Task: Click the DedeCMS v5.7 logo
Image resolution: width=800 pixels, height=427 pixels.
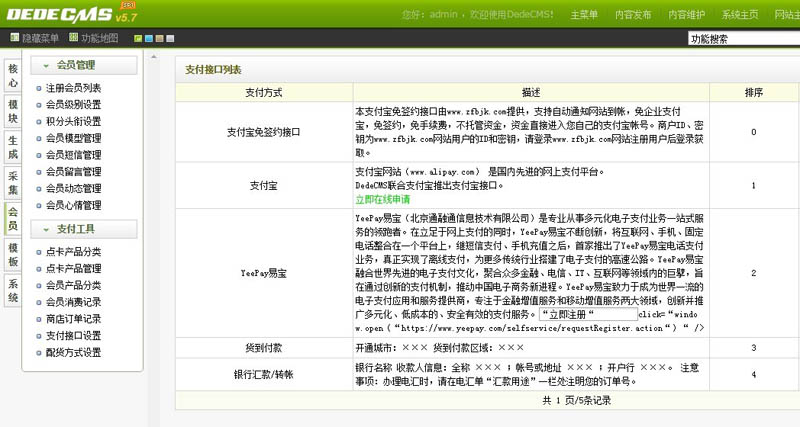Action: 71,14
